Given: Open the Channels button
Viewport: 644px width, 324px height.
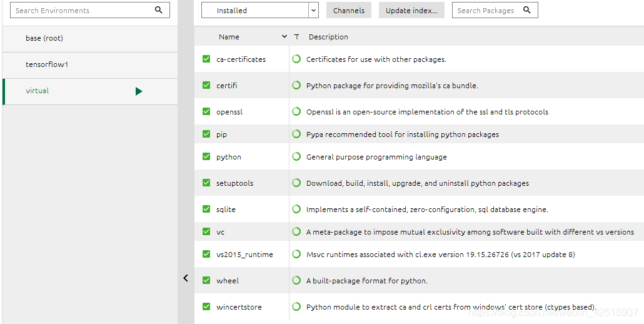Looking at the screenshot, I should tap(349, 10).
